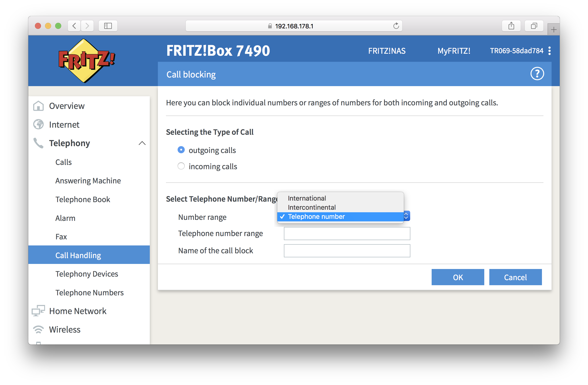Choose International from the dropdown list
The width and height of the screenshot is (588, 385).
(341, 198)
